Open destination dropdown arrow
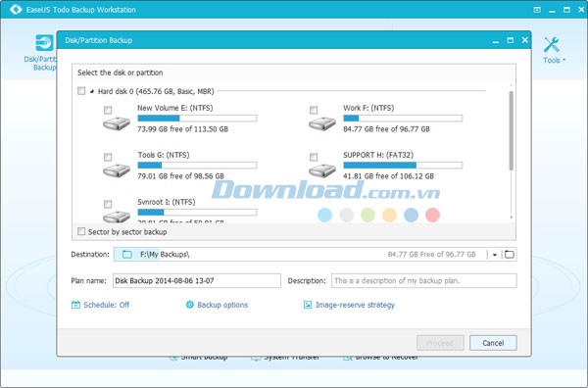Viewport: 588px width, 388px height. [495, 255]
